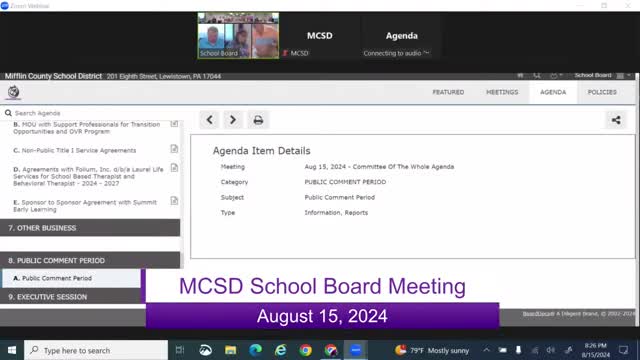Open attachment icon for Non-Public Title I Service Agreements
The height and width of the screenshot is (360, 640).
click(x=174, y=149)
